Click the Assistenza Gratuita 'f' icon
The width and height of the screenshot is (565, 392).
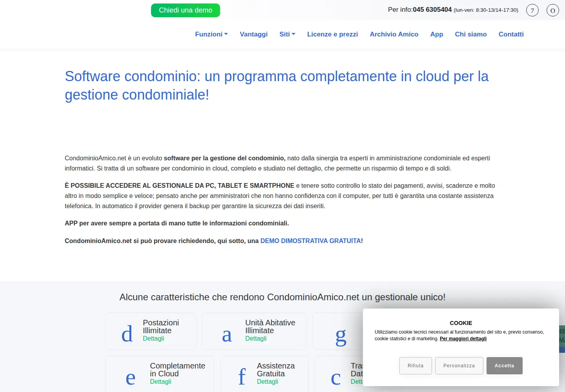tap(242, 377)
